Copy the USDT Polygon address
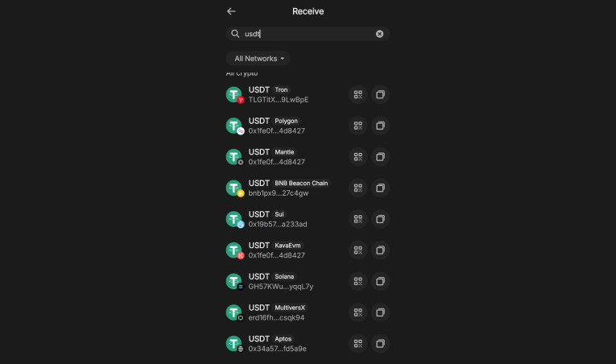Screen dimensions: 616x364 point(380,126)
